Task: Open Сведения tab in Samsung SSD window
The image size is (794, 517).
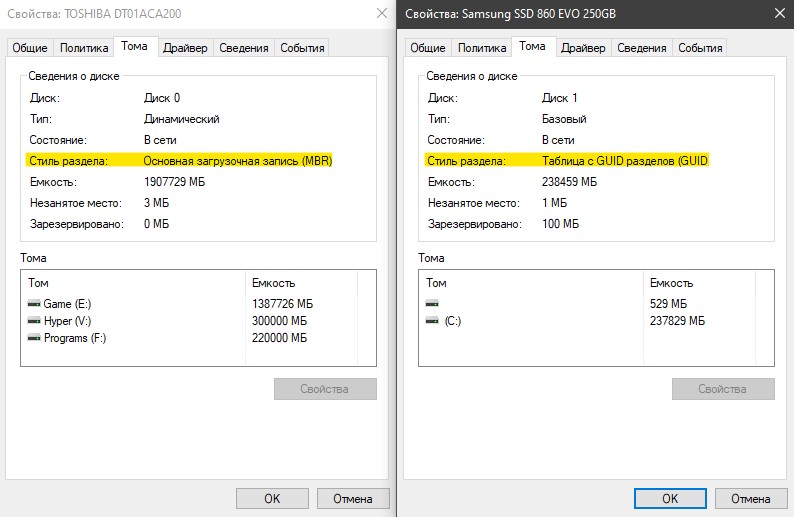Action: 642,48
